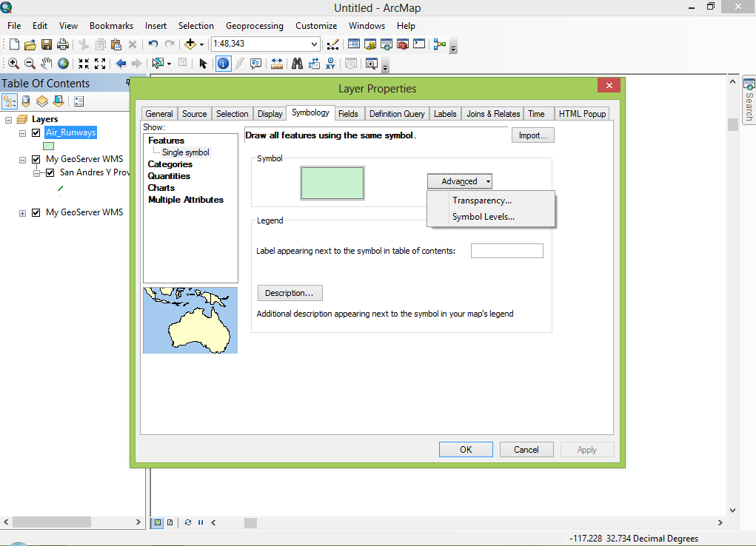Uncheck the Air_Runways layer visibility
Image resolution: width=756 pixels, height=546 pixels.
[36, 132]
